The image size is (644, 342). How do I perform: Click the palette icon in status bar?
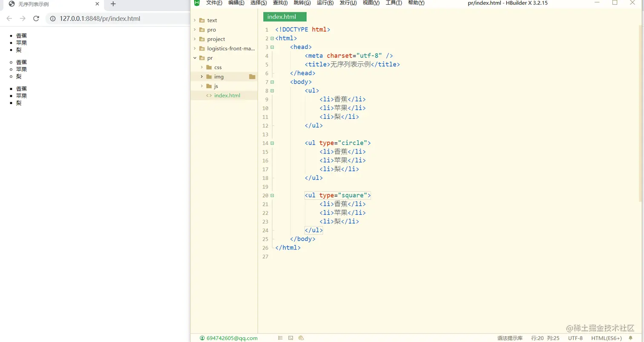pyautogui.click(x=301, y=338)
